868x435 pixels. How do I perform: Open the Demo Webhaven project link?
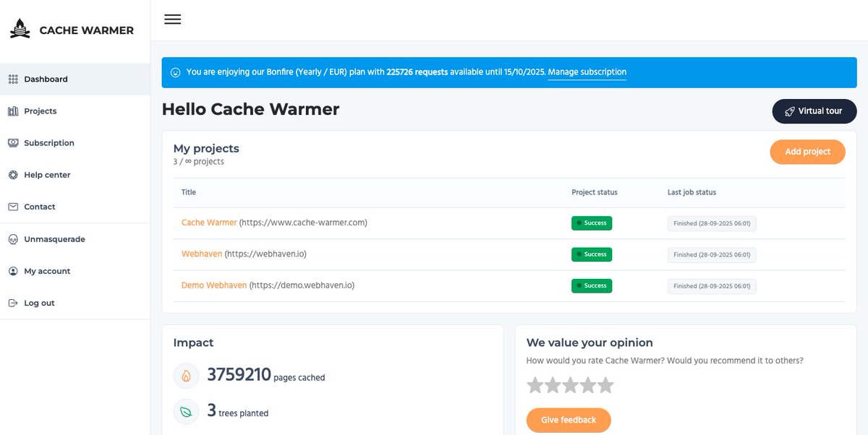(x=214, y=285)
